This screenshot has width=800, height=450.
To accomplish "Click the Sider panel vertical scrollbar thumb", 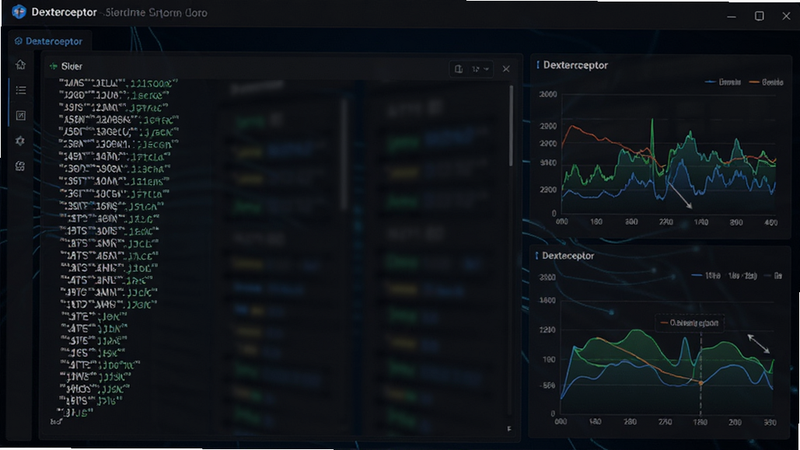I will [511, 126].
